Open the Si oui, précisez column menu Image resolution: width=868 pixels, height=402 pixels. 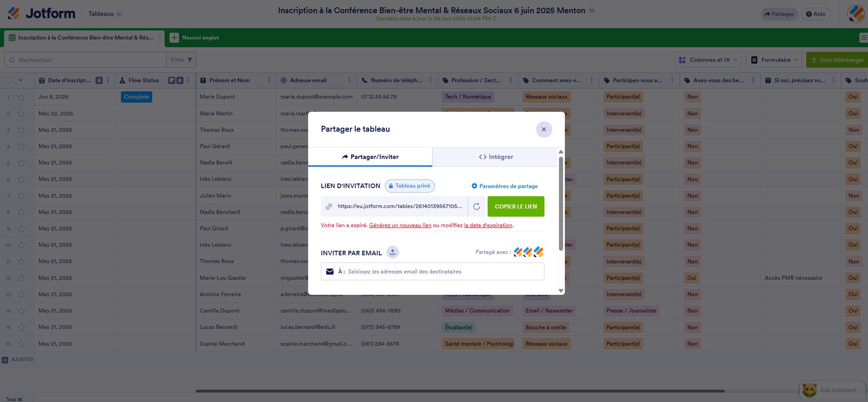click(833, 80)
